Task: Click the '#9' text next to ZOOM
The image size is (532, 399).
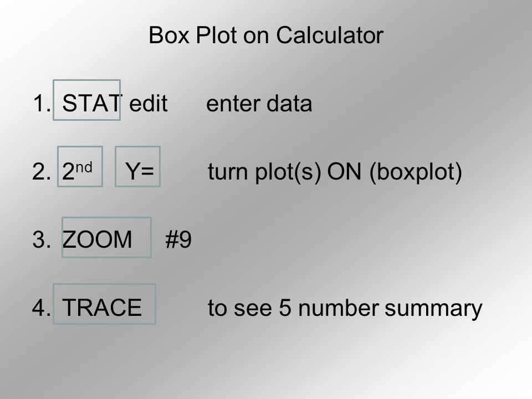Action: point(178,239)
